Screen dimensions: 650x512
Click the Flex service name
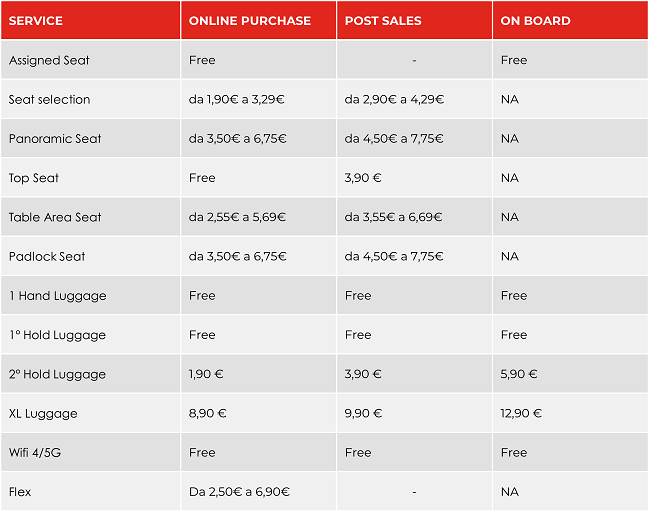point(21,492)
